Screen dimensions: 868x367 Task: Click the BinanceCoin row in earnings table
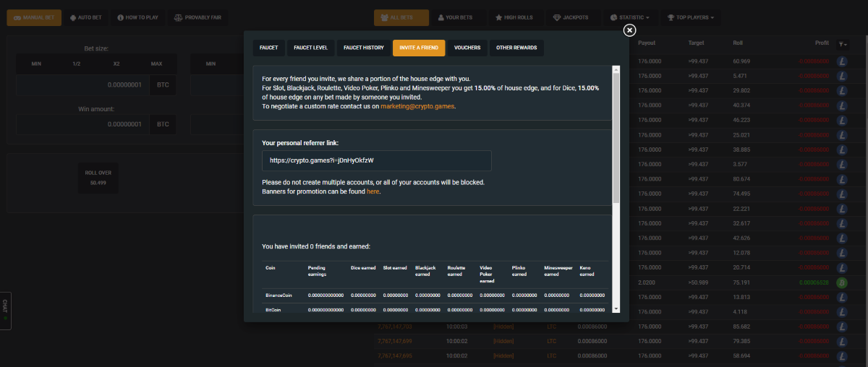[x=435, y=295]
